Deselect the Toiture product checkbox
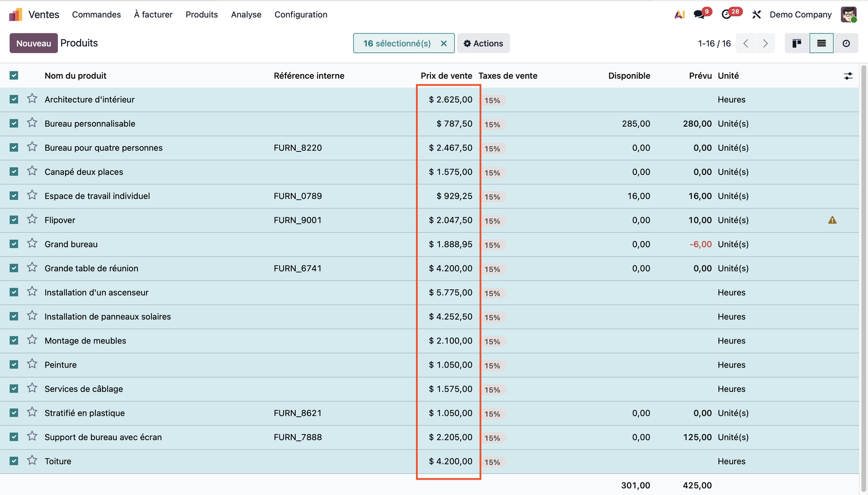Screen dimensions: 868x495 [14, 461]
